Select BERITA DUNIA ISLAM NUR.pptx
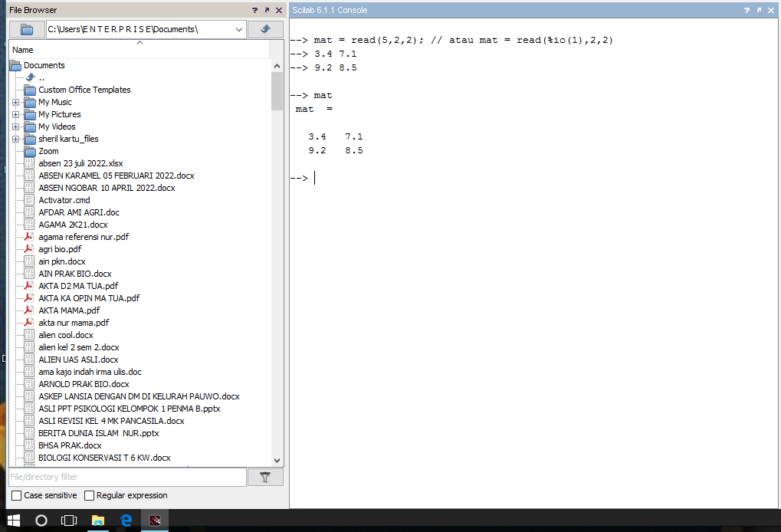The image size is (781, 532). click(x=99, y=433)
